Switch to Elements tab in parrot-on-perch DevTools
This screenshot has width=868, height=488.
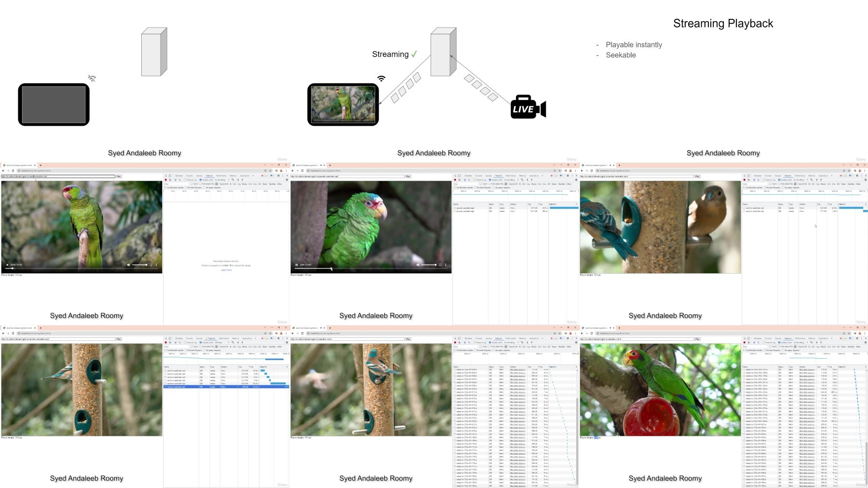click(179, 176)
